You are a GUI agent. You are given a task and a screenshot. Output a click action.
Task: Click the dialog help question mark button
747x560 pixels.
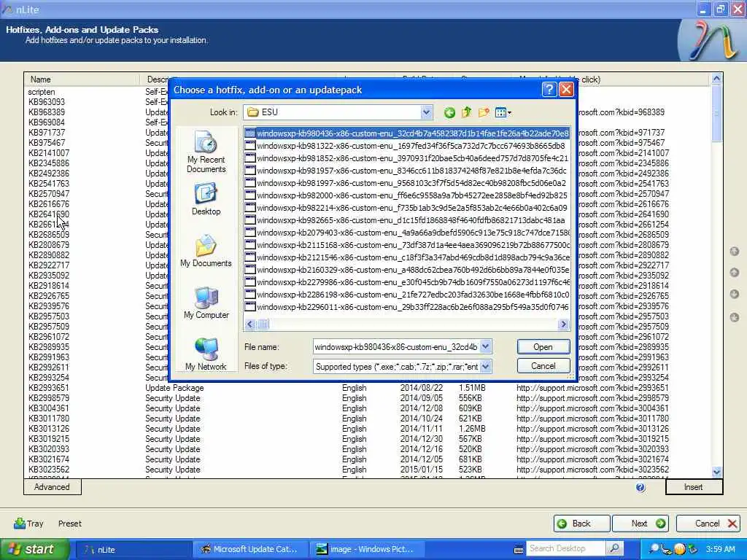549,90
